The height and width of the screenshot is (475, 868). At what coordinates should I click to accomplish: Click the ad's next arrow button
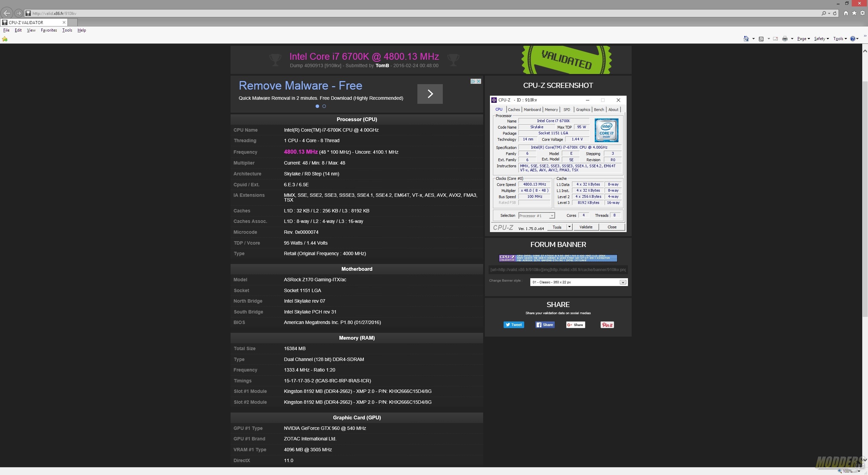(430, 94)
